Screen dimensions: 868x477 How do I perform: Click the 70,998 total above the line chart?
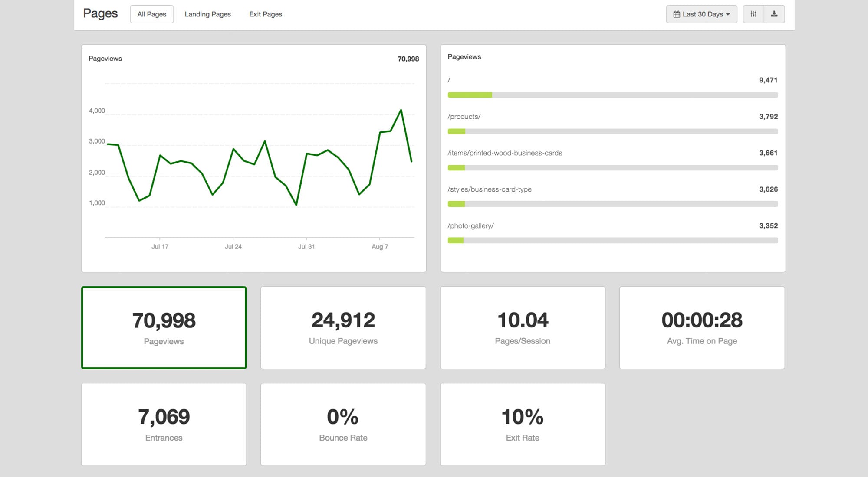pyautogui.click(x=408, y=59)
